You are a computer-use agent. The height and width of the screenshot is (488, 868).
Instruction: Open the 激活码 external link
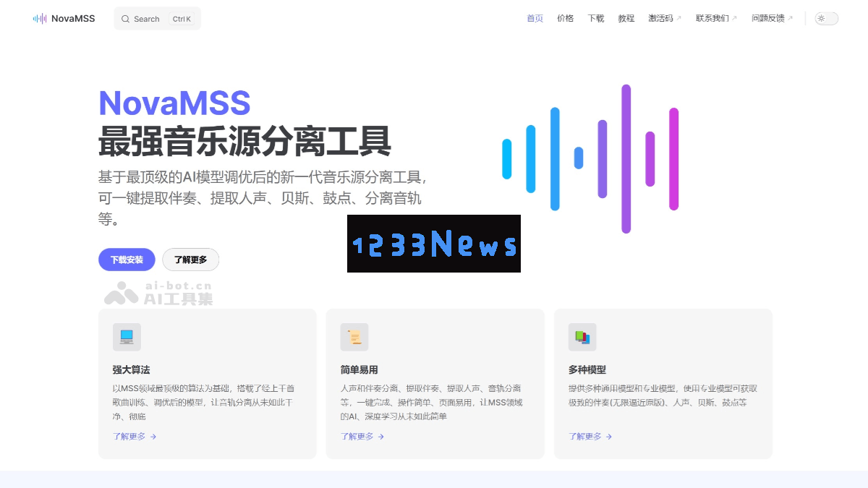[665, 19]
